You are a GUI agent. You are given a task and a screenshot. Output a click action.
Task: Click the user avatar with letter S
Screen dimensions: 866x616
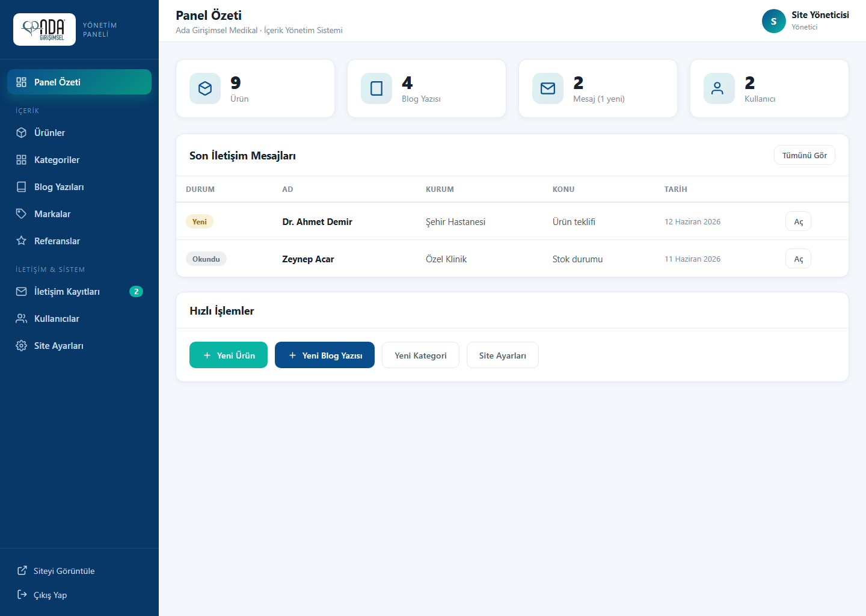point(774,21)
